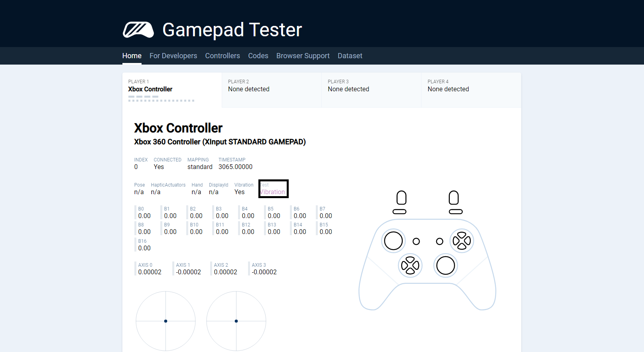Click the B14 button value
The image size is (644, 352).
pos(300,232)
